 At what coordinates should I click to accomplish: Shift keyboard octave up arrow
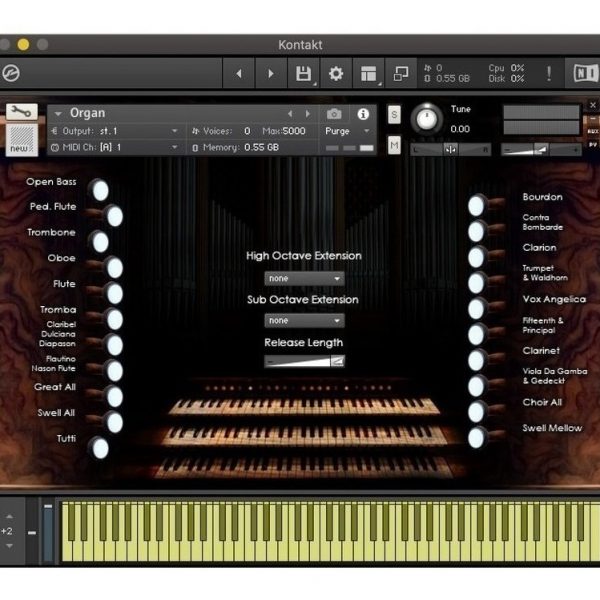10,517
